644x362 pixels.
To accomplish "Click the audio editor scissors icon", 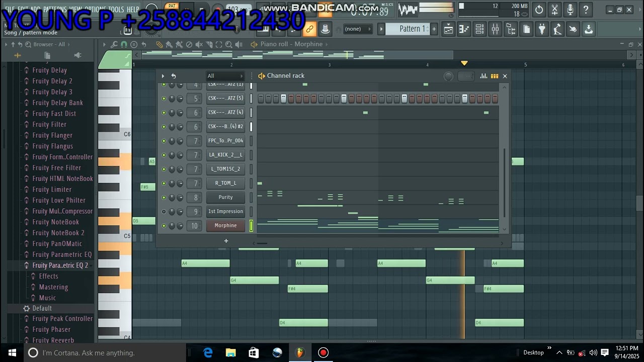I will pyautogui.click(x=554, y=10).
